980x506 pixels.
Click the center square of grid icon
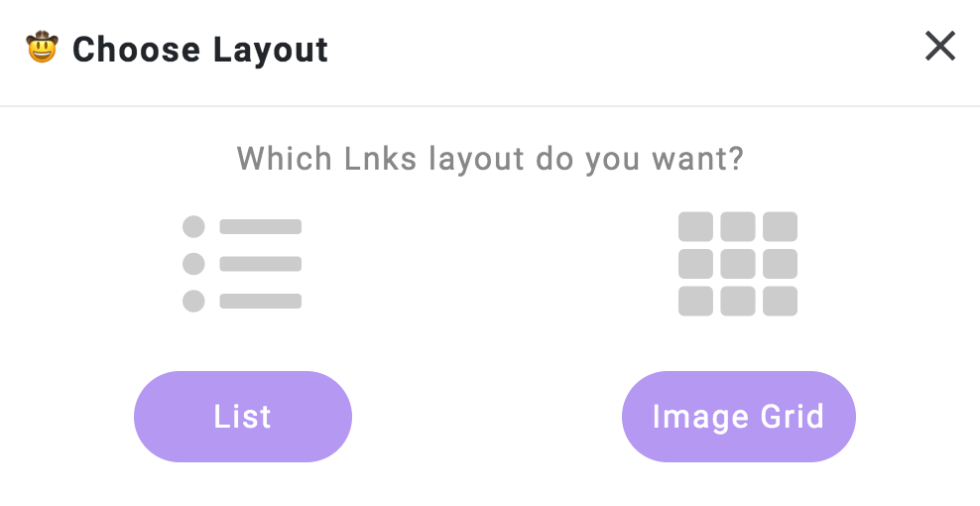[738, 264]
